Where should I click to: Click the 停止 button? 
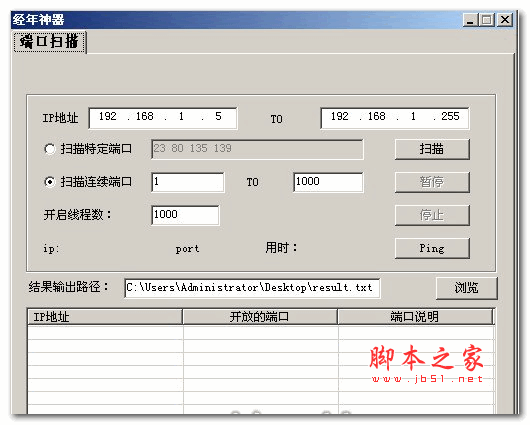click(432, 215)
